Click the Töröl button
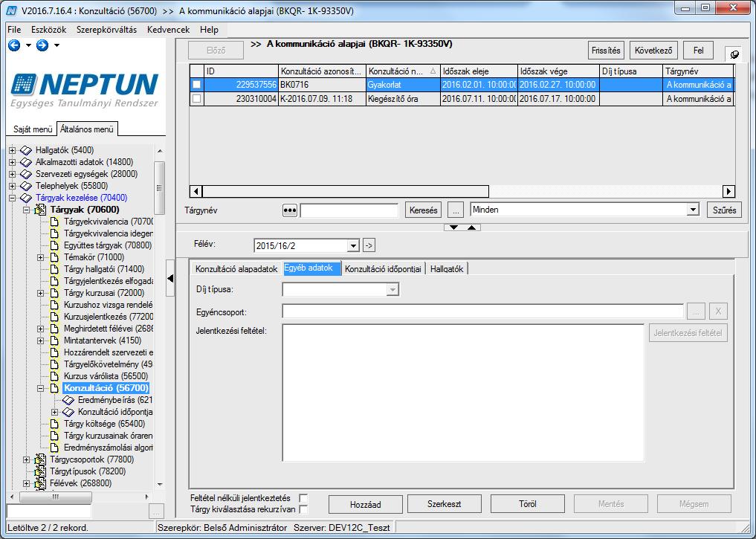 click(528, 504)
